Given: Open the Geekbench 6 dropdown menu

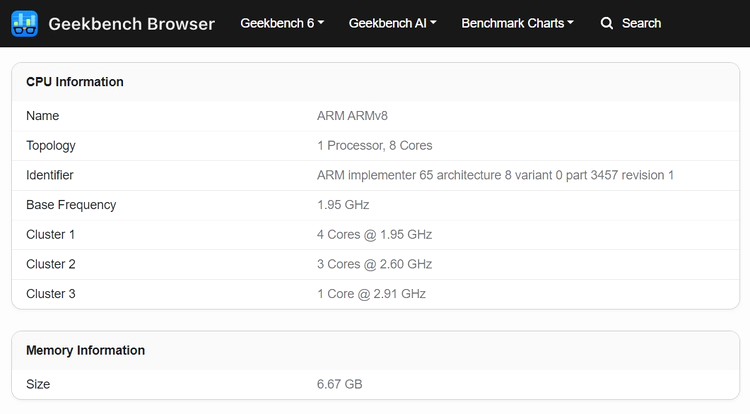Looking at the screenshot, I should pyautogui.click(x=282, y=23).
